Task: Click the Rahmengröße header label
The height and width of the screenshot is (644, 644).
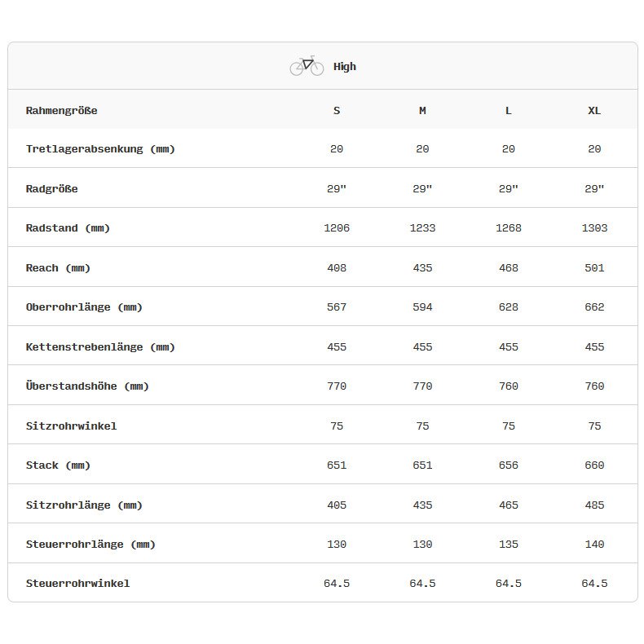Action: [x=61, y=110]
